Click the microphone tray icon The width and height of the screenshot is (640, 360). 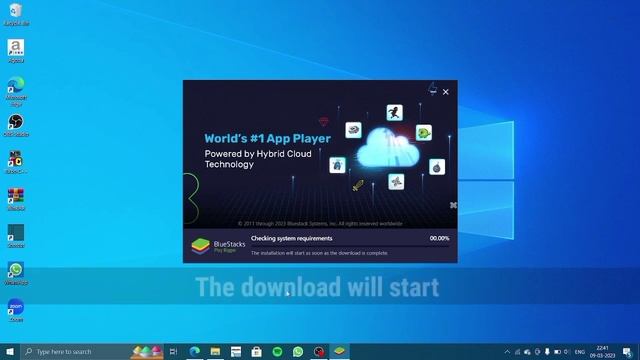(x=547, y=351)
